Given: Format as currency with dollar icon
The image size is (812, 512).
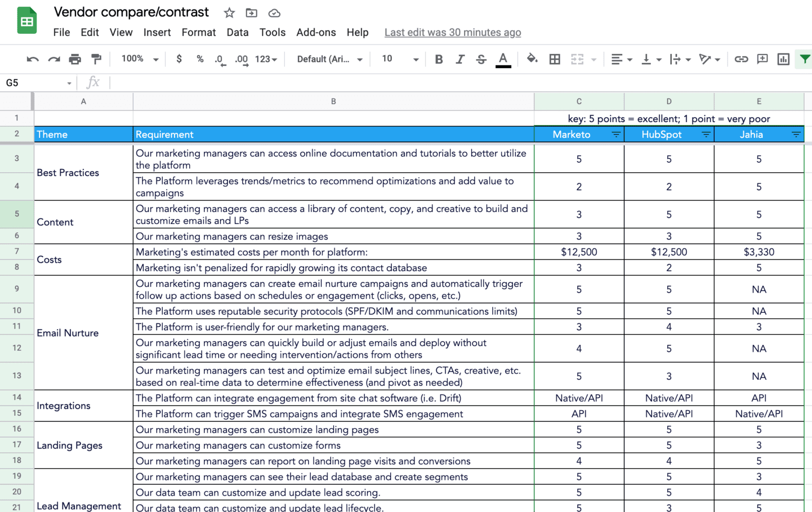Looking at the screenshot, I should point(179,59).
